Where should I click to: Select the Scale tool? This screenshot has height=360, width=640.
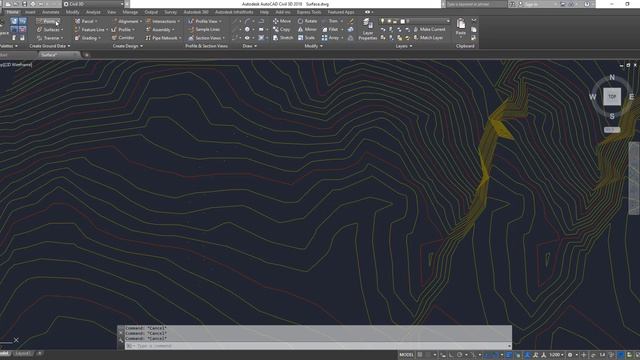point(307,38)
